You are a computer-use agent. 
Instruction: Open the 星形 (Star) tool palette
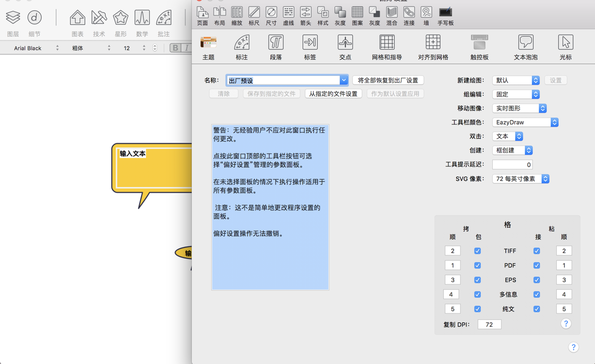coord(121,23)
